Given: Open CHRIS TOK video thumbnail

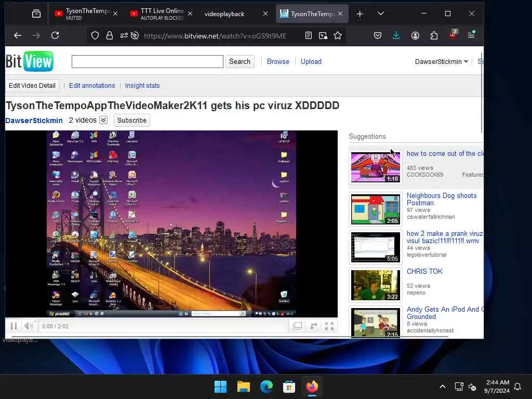Looking at the screenshot, I should pos(375,285).
